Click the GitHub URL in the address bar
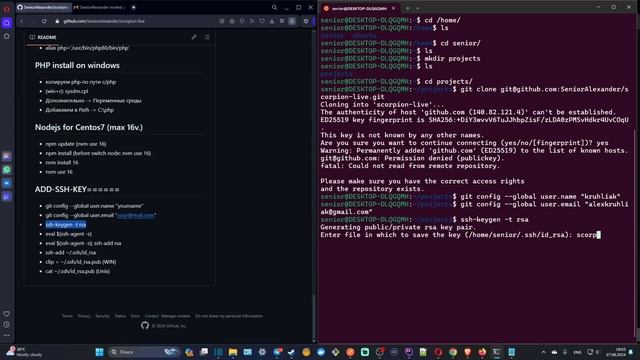The width and height of the screenshot is (640, 360). 104,21
